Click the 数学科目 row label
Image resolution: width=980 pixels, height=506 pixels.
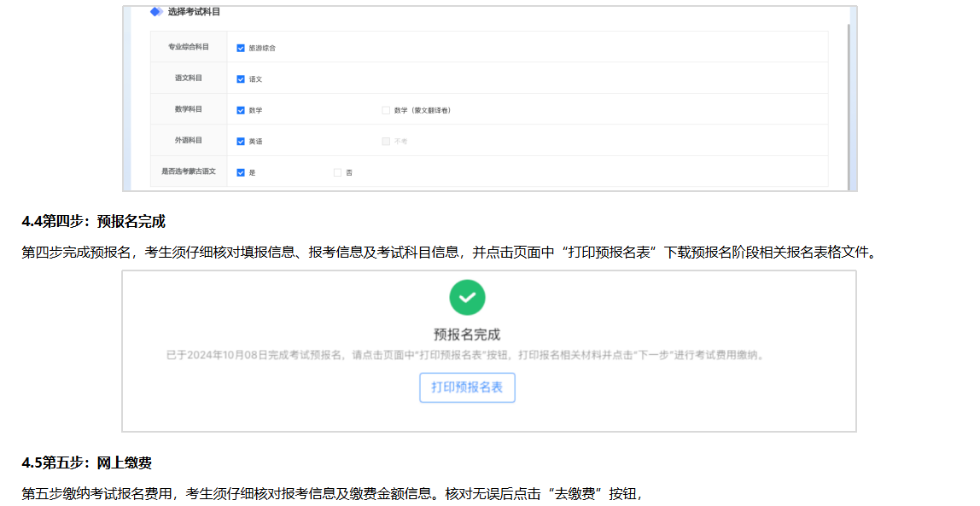tap(188, 109)
